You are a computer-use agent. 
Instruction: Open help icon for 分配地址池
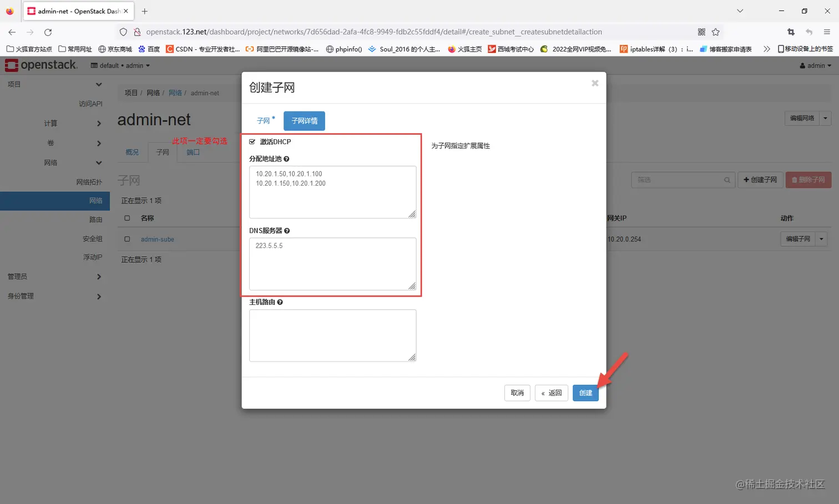(x=286, y=159)
